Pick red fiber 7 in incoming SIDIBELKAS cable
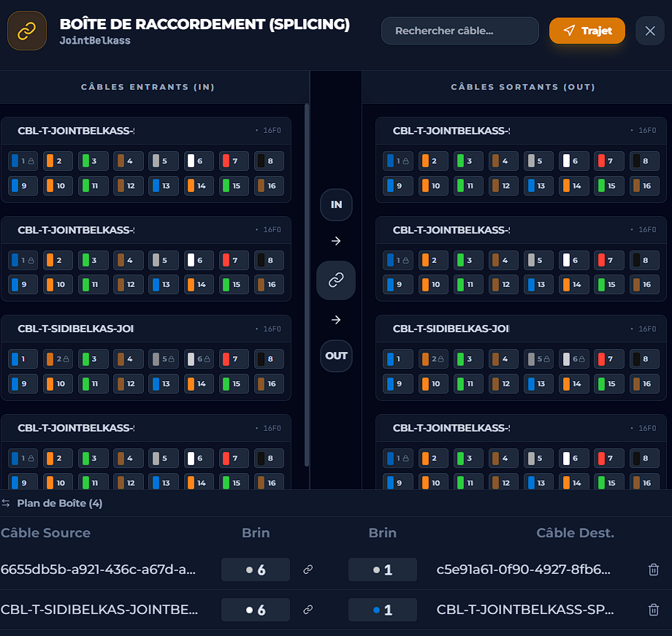This screenshot has height=636, width=672. (x=234, y=359)
